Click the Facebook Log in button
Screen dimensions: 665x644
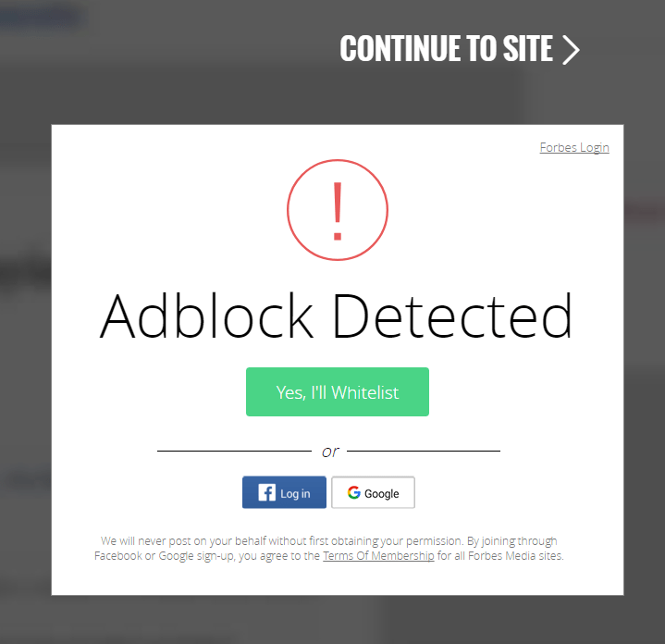(x=284, y=493)
